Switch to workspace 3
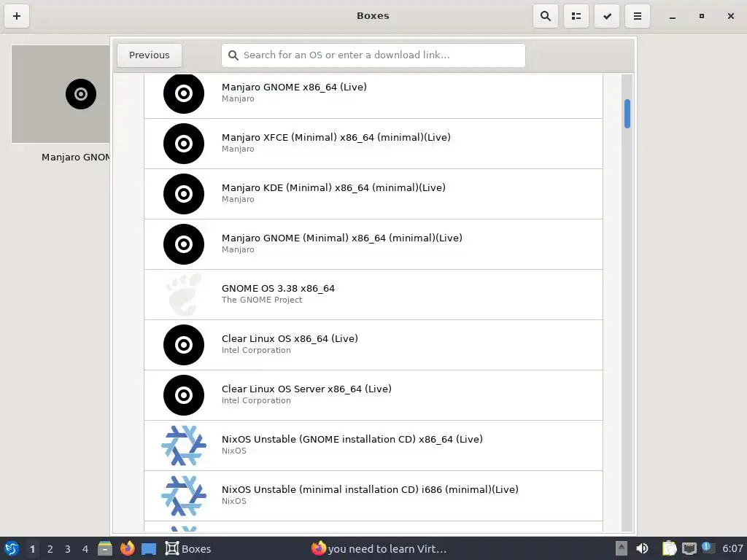This screenshot has height=560, width=747. [68, 549]
